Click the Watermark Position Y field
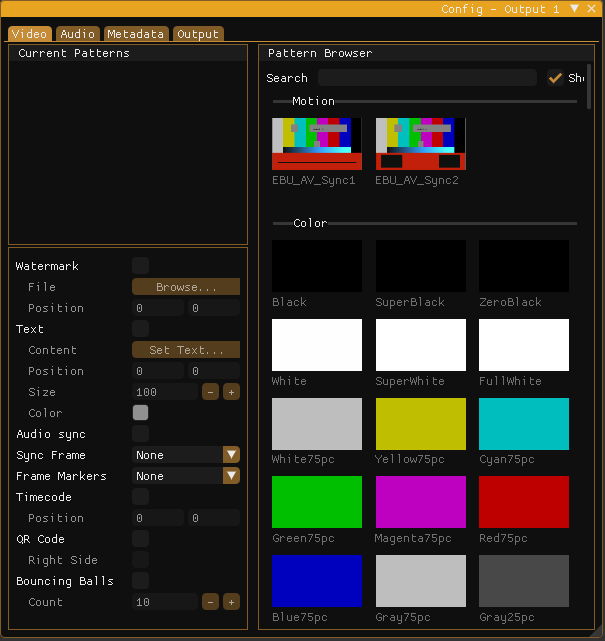 click(x=214, y=308)
